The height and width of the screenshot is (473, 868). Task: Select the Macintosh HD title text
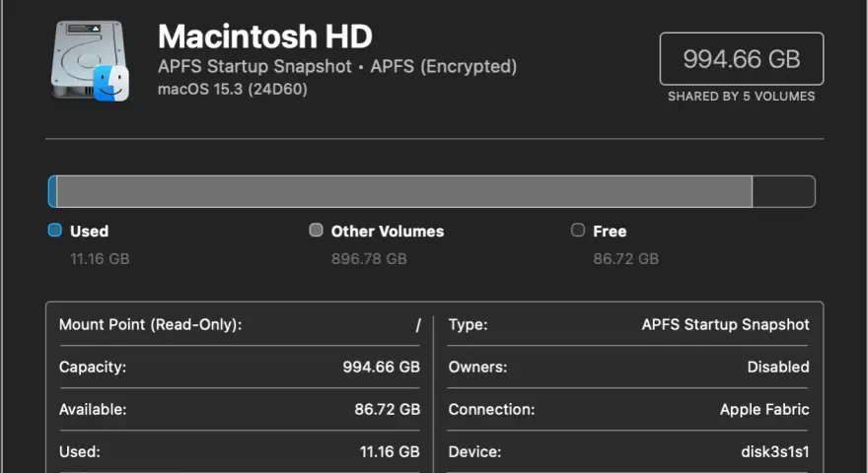[x=265, y=36]
